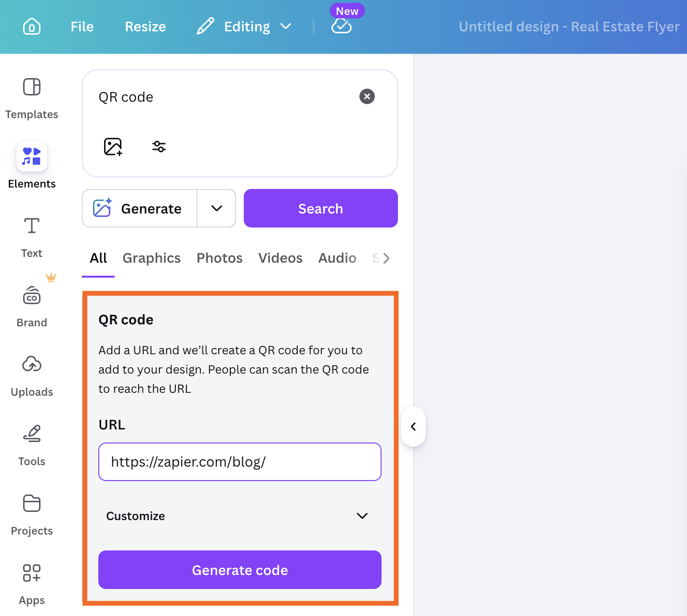
Task: Click the image search icon
Action: coord(113,146)
